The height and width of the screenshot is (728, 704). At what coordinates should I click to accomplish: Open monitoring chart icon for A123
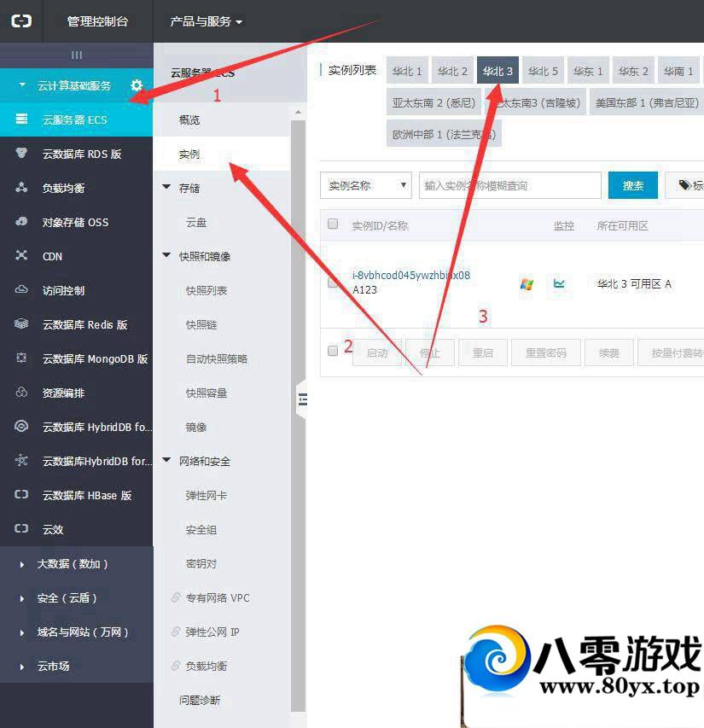coord(559,283)
